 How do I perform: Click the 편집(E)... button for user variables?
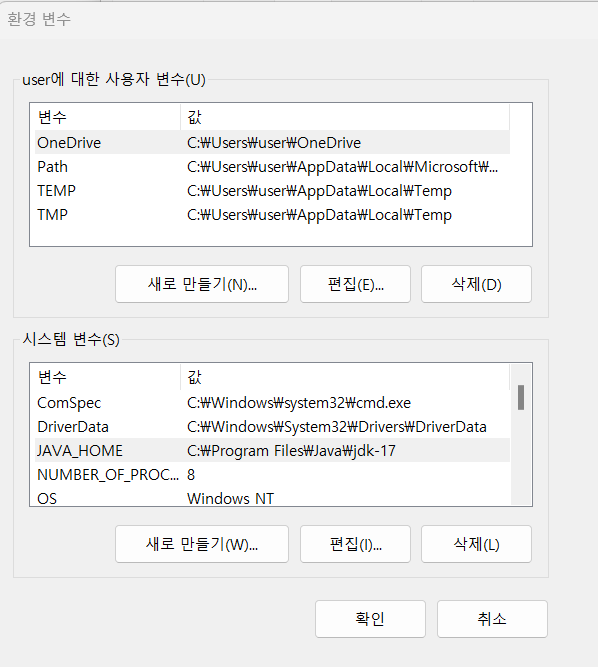[355, 284]
